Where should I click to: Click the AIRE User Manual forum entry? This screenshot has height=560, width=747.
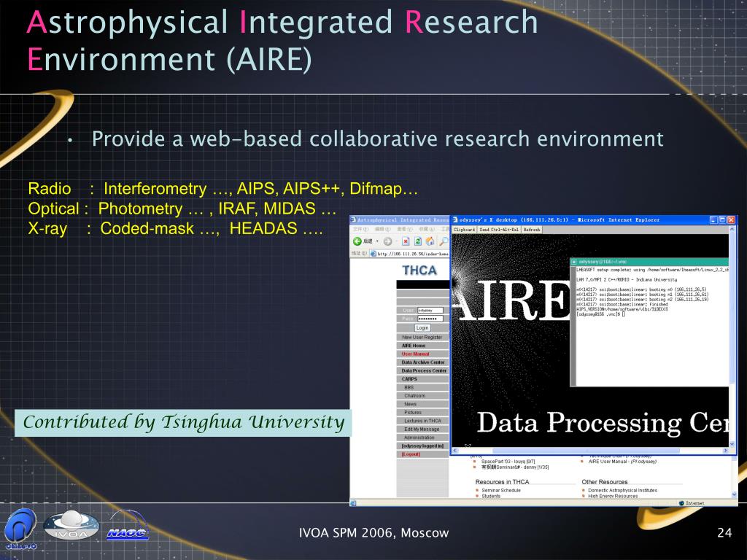point(622,462)
